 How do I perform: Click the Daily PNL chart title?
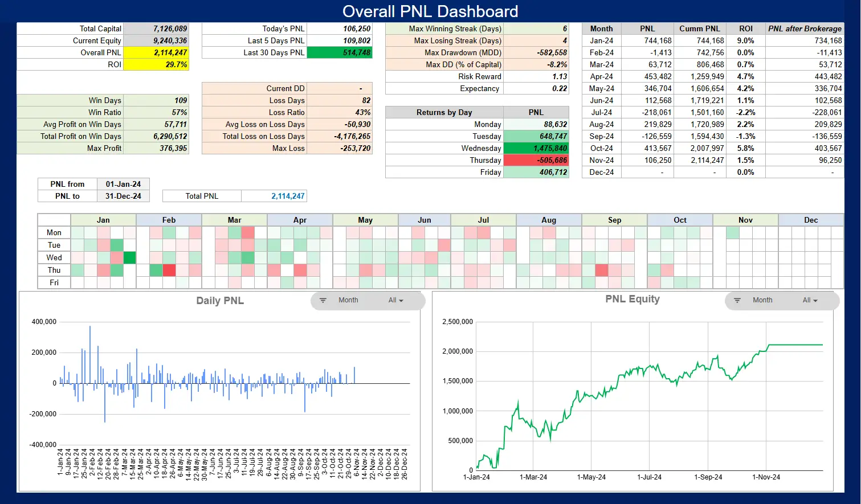tap(220, 301)
